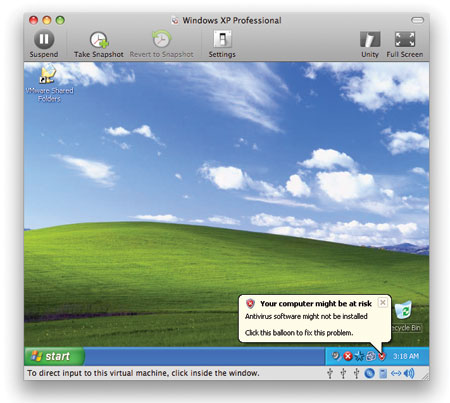Click the 'To direct input to this virtual machine' status text
The image size is (450, 403).
pos(143,373)
